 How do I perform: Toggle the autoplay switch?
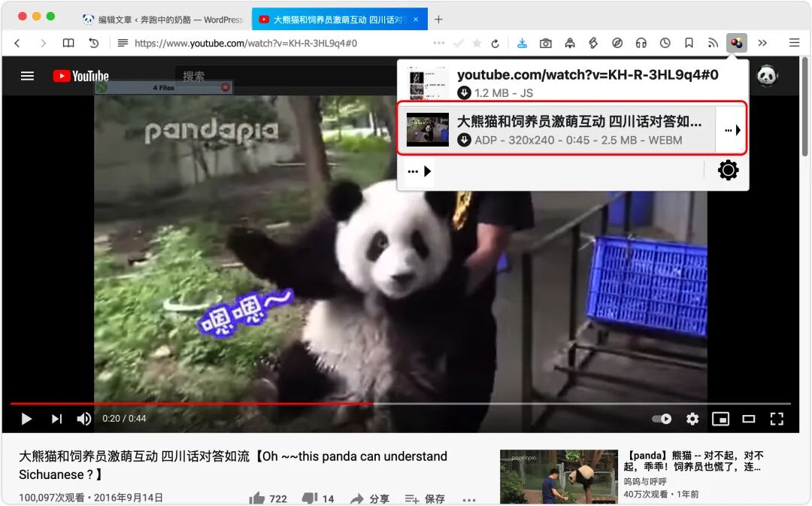(x=662, y=419)
